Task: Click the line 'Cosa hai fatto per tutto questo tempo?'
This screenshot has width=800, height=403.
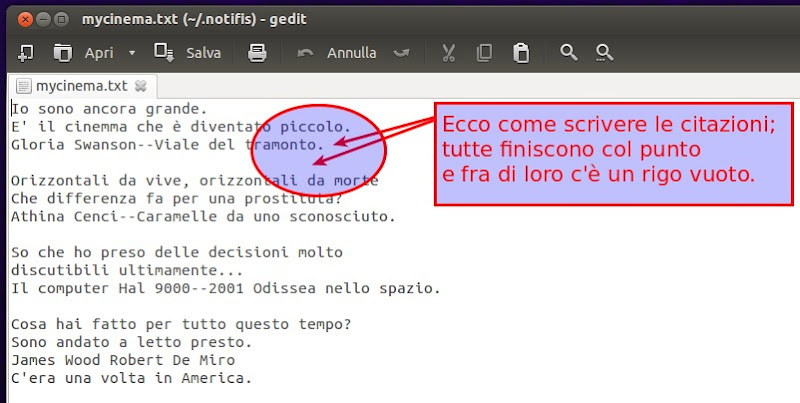Action: [181, 324]
